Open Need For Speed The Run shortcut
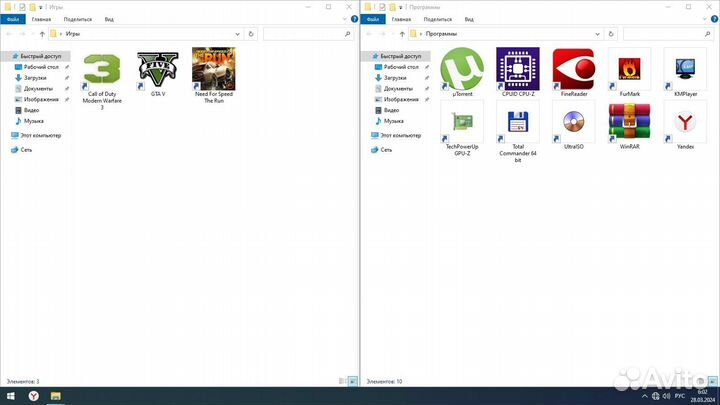This screenshot has width=720, height=405. [x=214, y=75]
